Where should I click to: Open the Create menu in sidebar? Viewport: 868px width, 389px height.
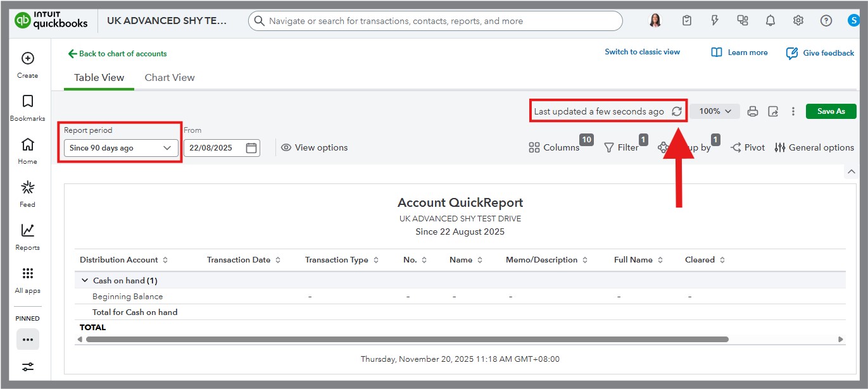[x=27, y=65]
